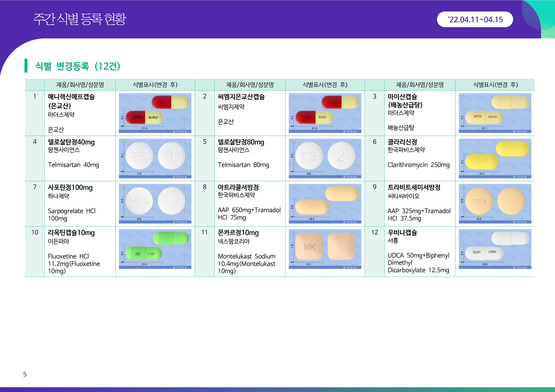The height and width of the screenshot is (392, 555).
Task: Click the 마이산캡슐 MTS capsule image
Action: tap(495, 113)
